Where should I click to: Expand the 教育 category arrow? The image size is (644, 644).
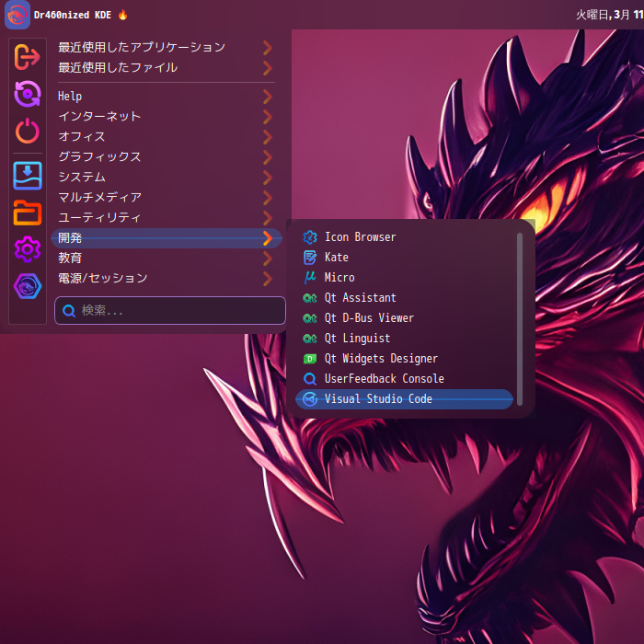(x=268, y=259)
